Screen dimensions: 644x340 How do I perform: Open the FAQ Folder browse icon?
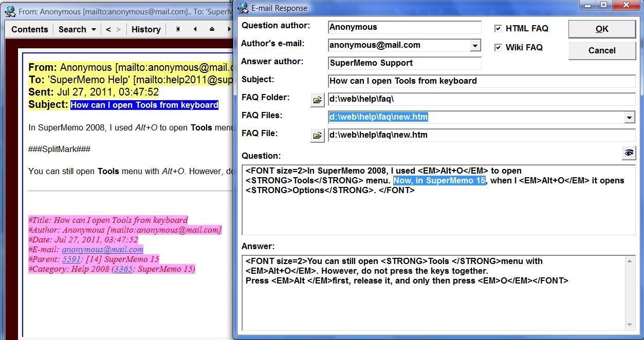tap(317, 100)
